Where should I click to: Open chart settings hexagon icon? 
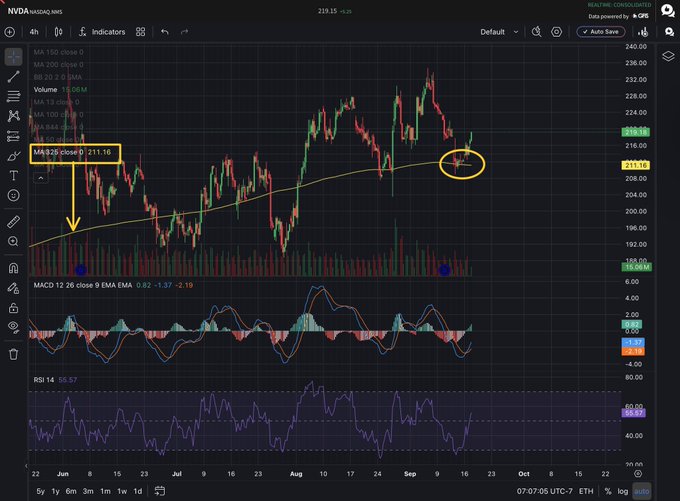556,32
